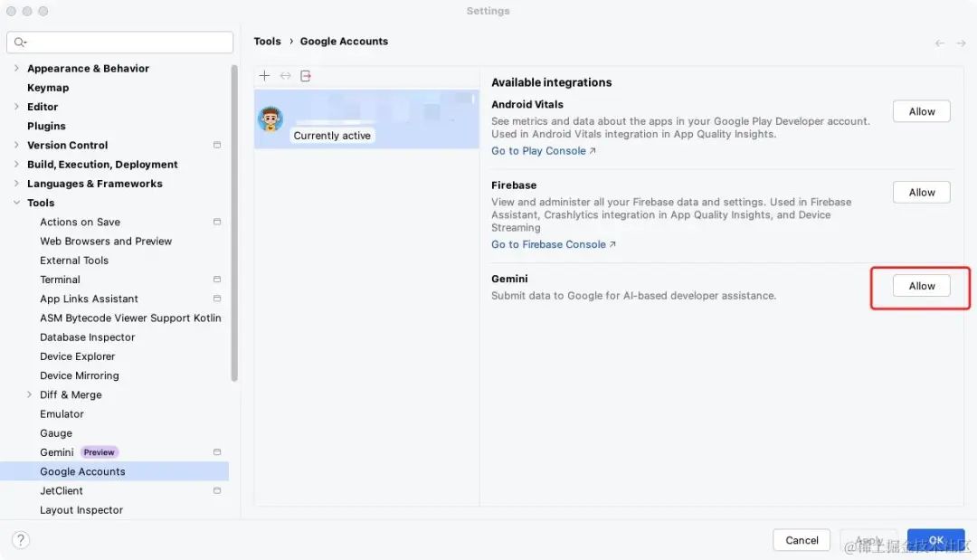Allow the Android Vitals integration
This screenshot has height=560, width=977.
pyautogui.click(x=922, y=111)
